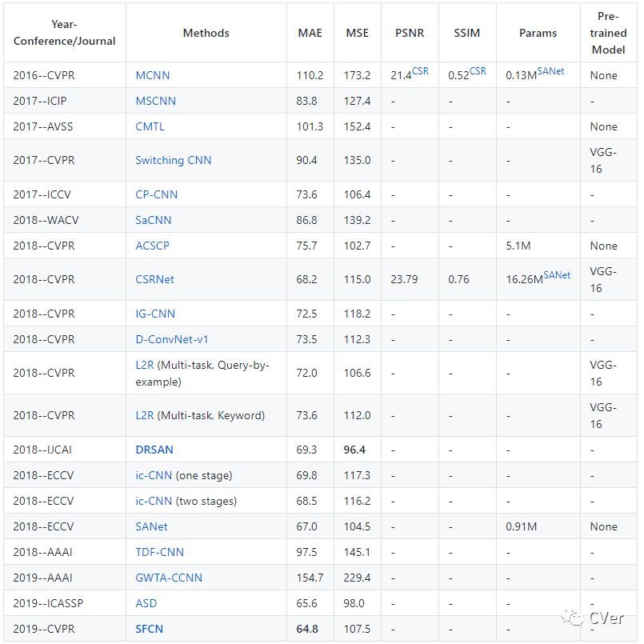
Task: Click the D-ConvNet-v1 link
Action: [171, 339]
